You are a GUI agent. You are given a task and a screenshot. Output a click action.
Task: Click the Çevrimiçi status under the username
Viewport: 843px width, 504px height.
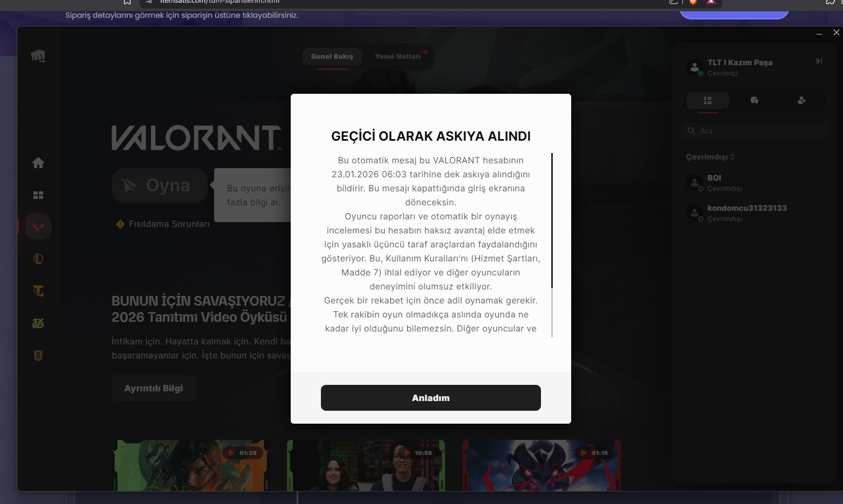click(723, 73)
